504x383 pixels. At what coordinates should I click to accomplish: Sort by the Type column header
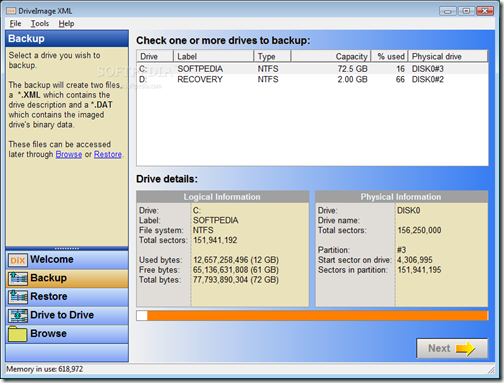click(272, 56)
